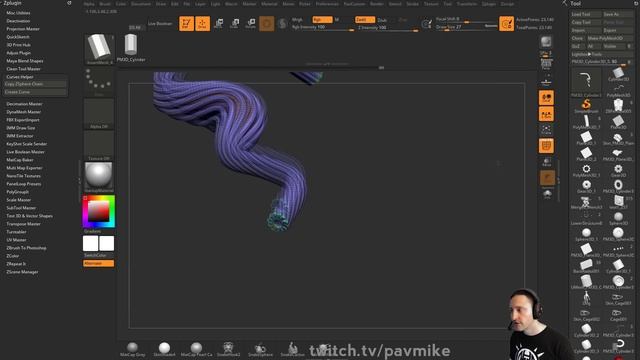This screenshot has height=360, width=640.
Task: Select the PM3D_Cylinder mesh thumbnail
Action: pos(131,48)
